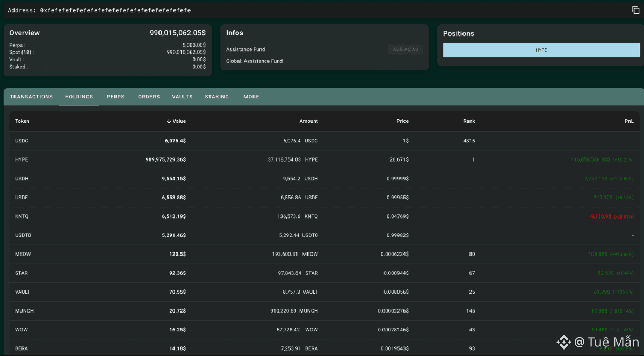Image resolution: width=644 pixels, height=356 pixels.
Task: Select the HYPE position bar
Action: (541, 50)
